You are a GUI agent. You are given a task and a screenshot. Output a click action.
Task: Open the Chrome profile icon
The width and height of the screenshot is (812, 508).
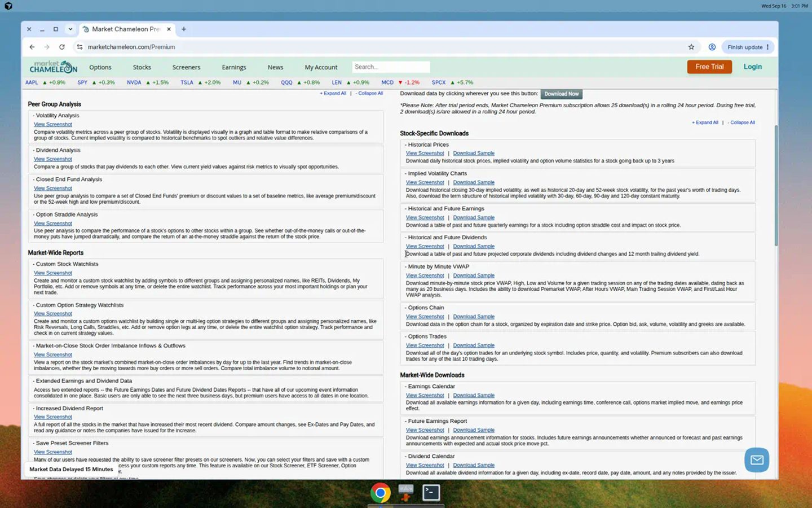click(x=712, y=47)
